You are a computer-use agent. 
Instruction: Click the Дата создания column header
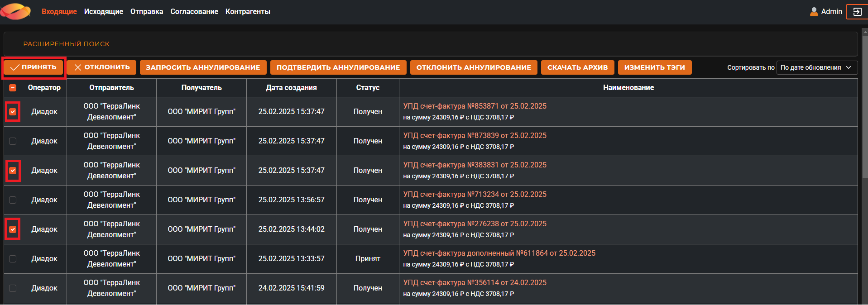point(291,88)
